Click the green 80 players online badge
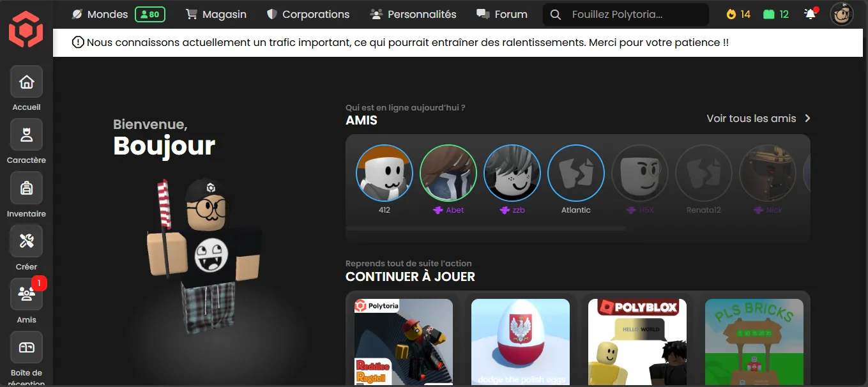The height and width of the screenshot is (387, 868). coord(150,14)
